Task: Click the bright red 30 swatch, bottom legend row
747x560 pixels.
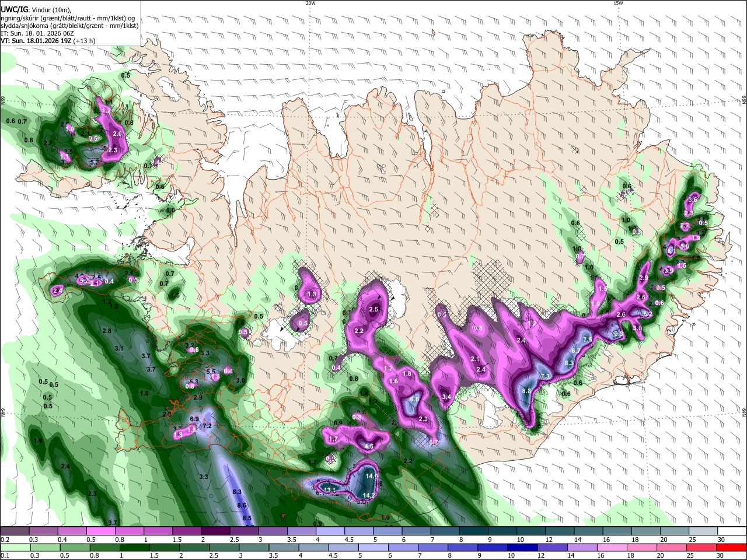Action: [732, 547]
